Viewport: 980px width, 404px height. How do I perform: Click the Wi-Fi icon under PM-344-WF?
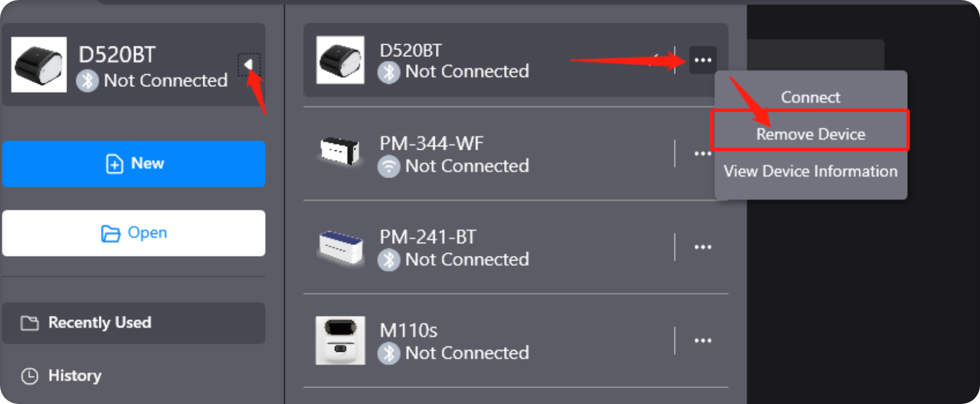coord(388,167)
